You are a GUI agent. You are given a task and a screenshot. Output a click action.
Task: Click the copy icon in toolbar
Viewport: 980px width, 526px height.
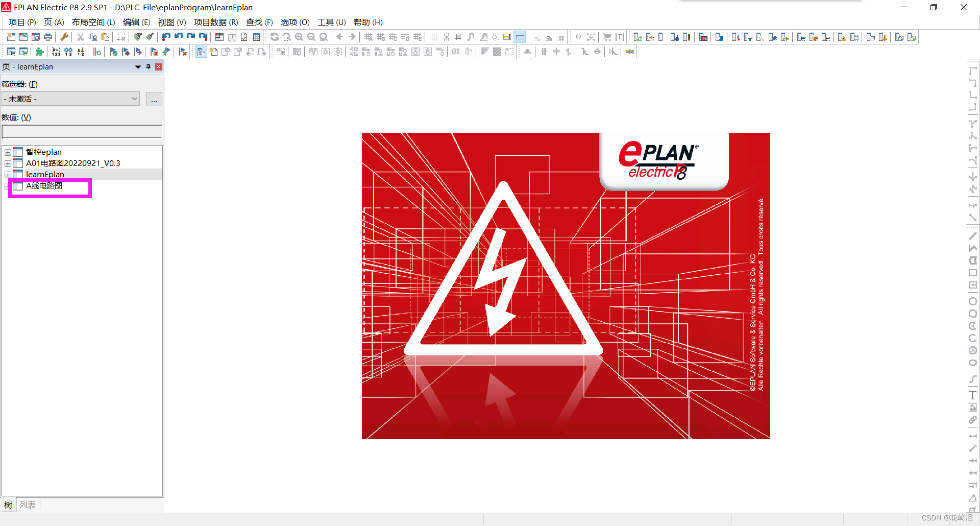coord(93,37)
